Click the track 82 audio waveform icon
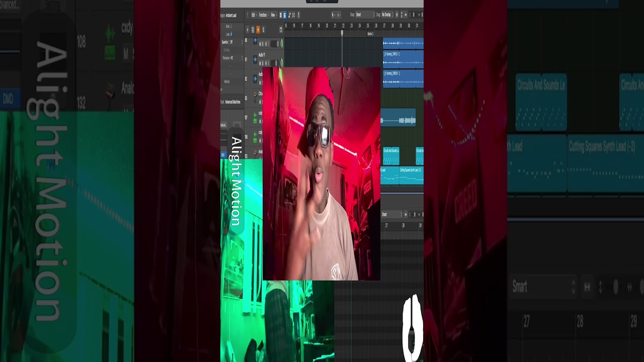This screenshot has height=362, width=644. click(255, 79)
